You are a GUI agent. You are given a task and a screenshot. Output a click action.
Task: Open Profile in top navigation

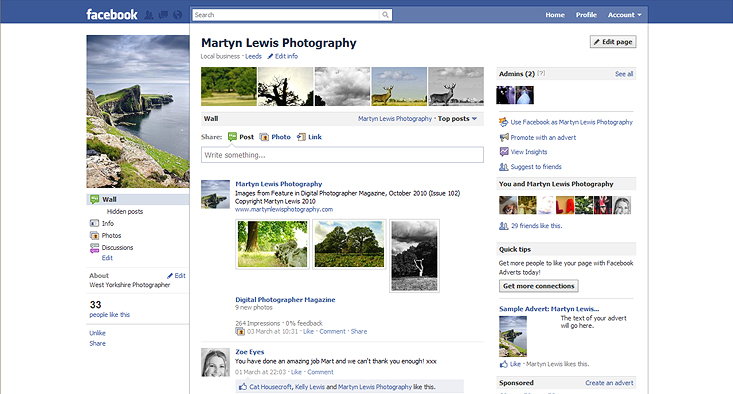tap(586, 15)
